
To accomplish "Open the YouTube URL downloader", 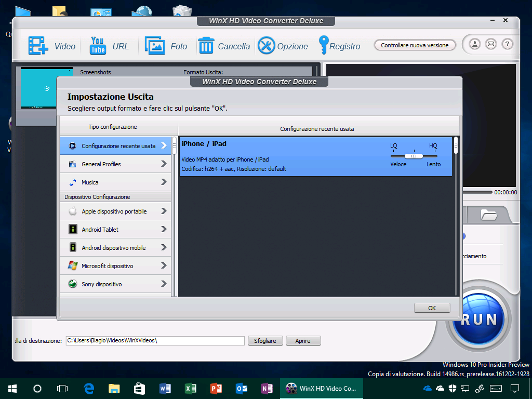I will [109, 46].
